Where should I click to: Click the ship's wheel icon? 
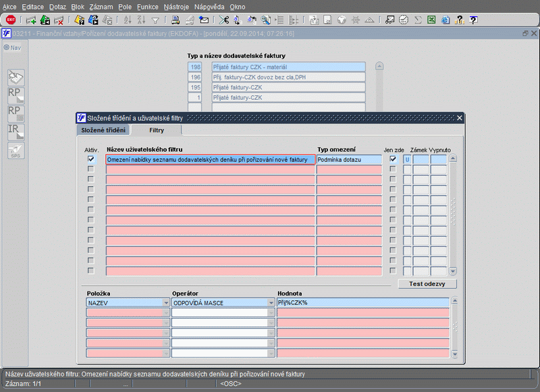(x=356, y=20)
